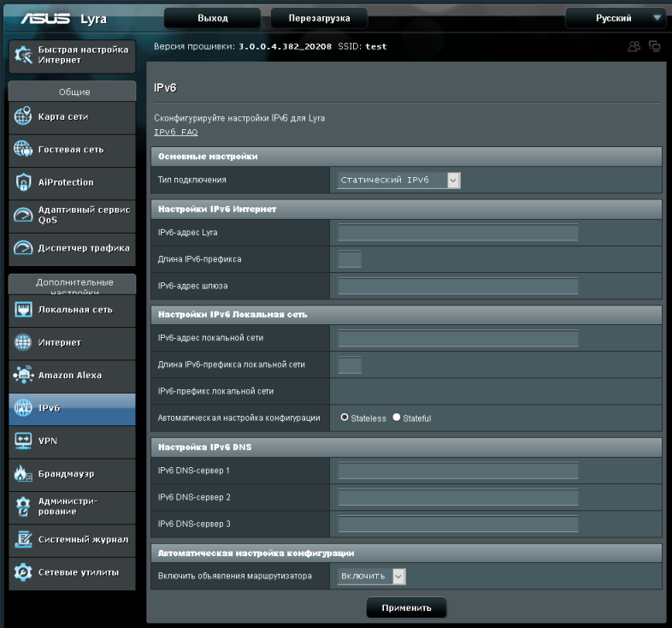Select Stateless auto configuration

[345, 417]
